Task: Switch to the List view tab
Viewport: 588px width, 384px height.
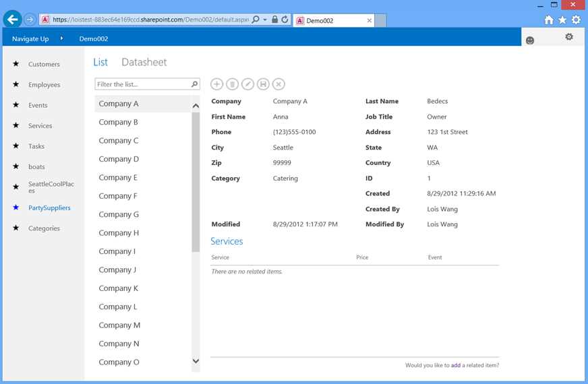Action: (100, 62)
